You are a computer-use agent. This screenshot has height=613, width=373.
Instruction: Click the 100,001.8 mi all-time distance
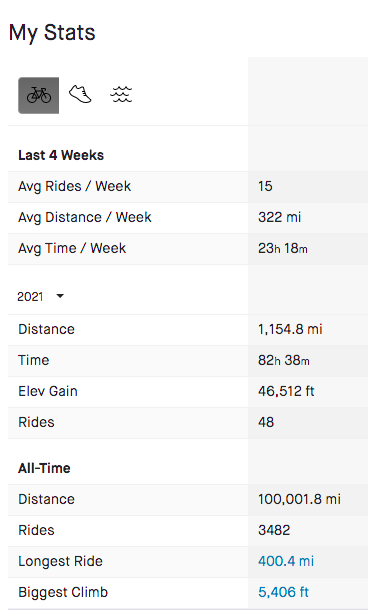tap(299, 499)
